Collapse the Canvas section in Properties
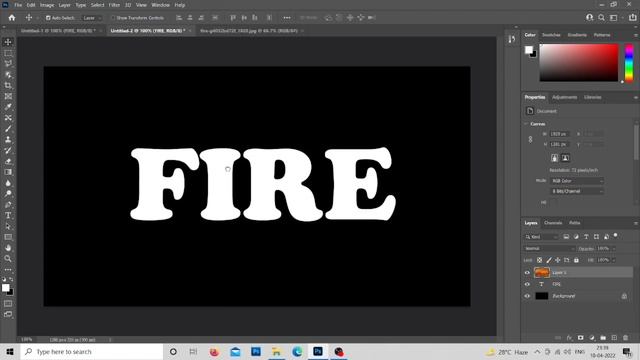 coord(526,124)
